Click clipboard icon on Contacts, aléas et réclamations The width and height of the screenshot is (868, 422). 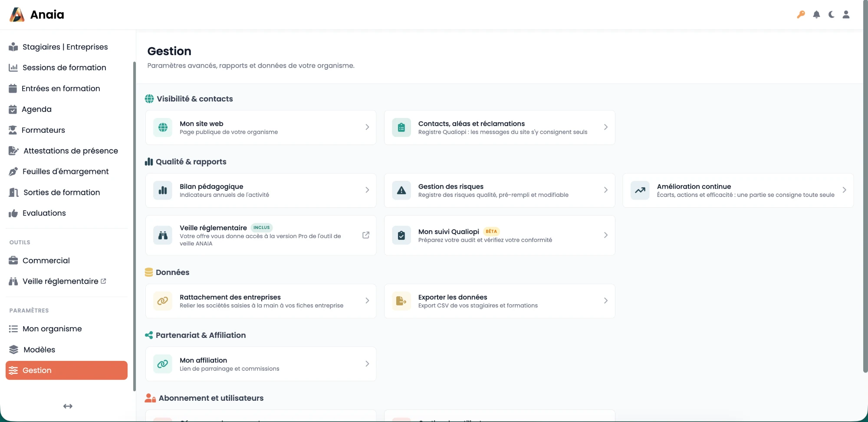click(x=401, y=128)
